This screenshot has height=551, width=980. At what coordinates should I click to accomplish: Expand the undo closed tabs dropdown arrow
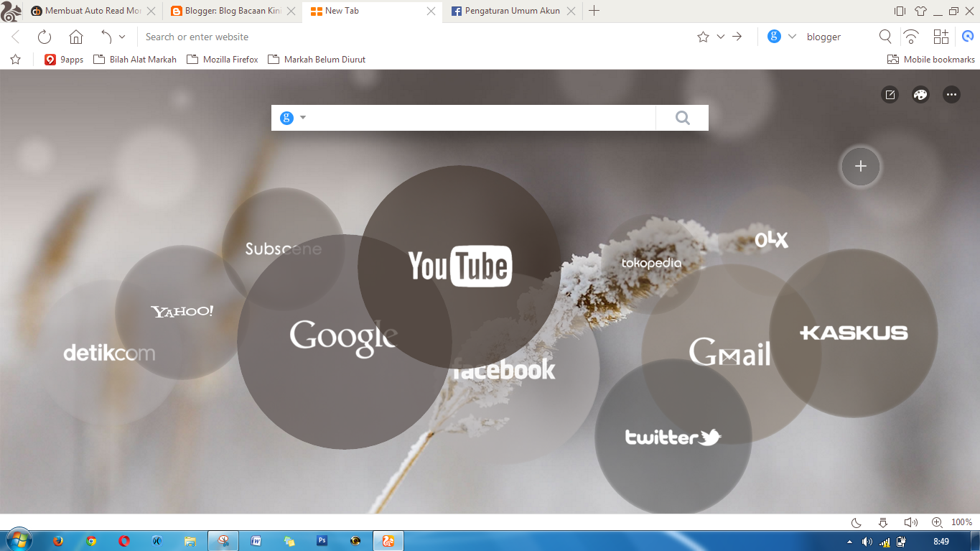coord(122,37)
